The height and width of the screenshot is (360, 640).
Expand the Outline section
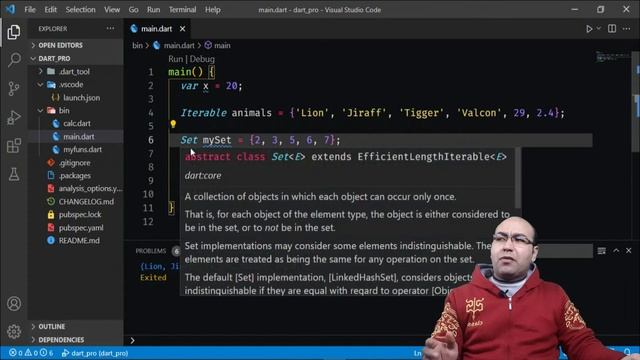[51, 327]
